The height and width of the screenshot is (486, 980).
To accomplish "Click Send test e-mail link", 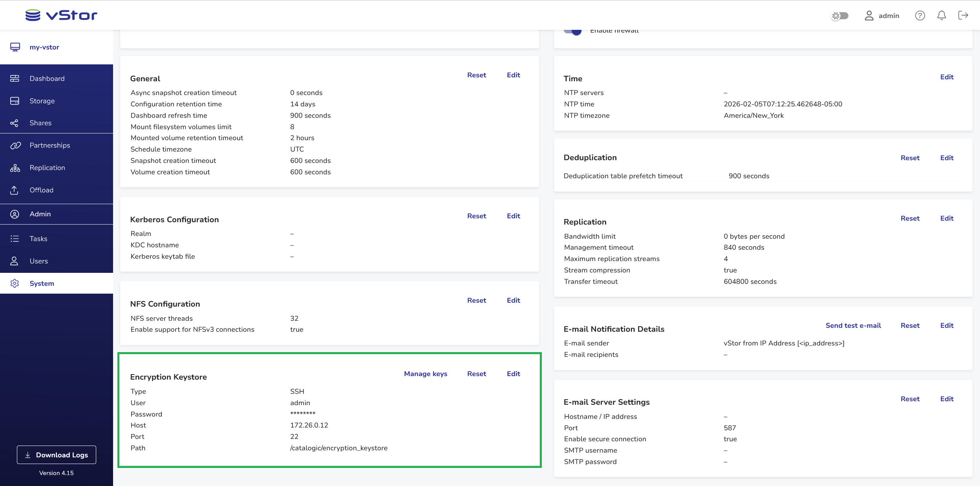I will tap(853, 325).
